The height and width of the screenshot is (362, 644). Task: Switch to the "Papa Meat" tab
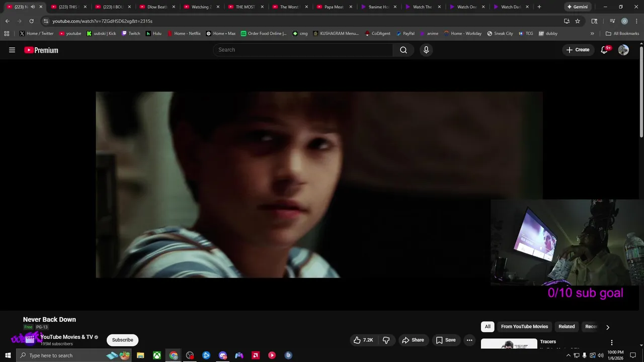click(x=334, y=7)
